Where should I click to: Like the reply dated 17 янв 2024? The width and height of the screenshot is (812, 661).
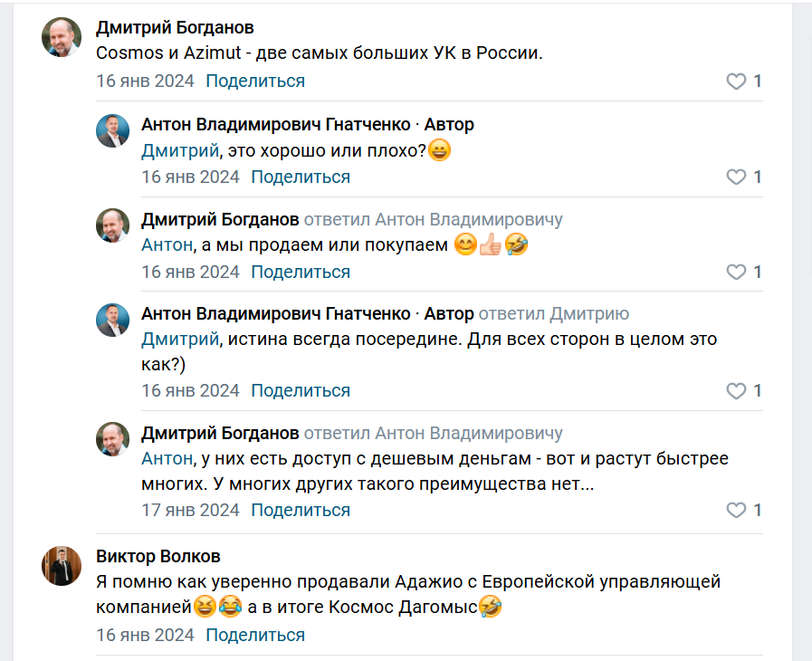pos(736,511)
